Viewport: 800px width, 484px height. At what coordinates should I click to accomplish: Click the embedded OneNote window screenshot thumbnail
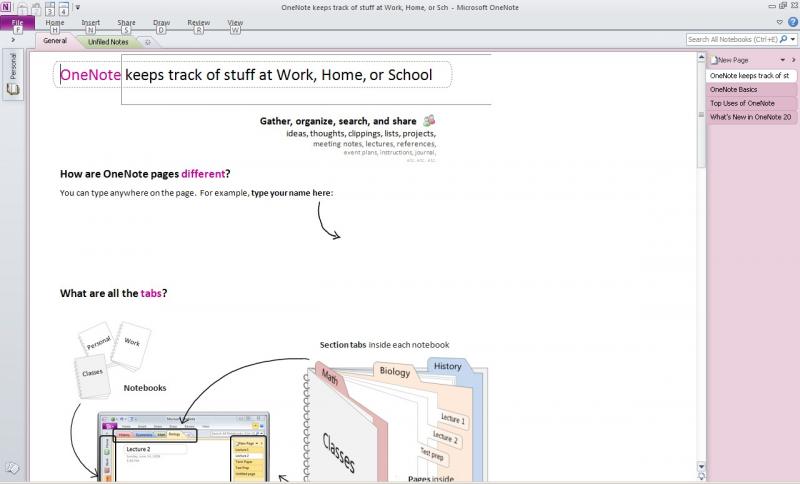click(x=183, y=446)
